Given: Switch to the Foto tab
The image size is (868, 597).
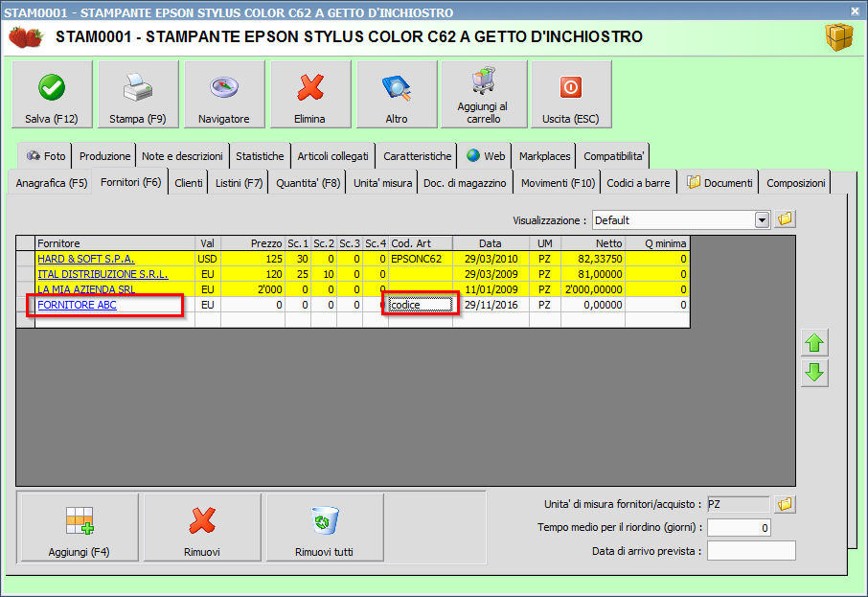Looking at the screenshot, I should [46, 156].
